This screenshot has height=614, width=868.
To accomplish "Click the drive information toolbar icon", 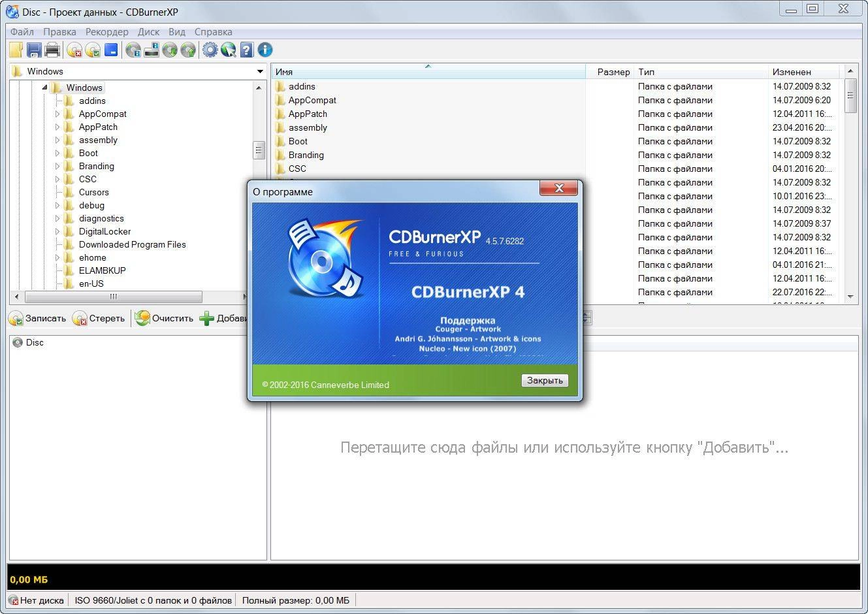I will coord(152,50).
